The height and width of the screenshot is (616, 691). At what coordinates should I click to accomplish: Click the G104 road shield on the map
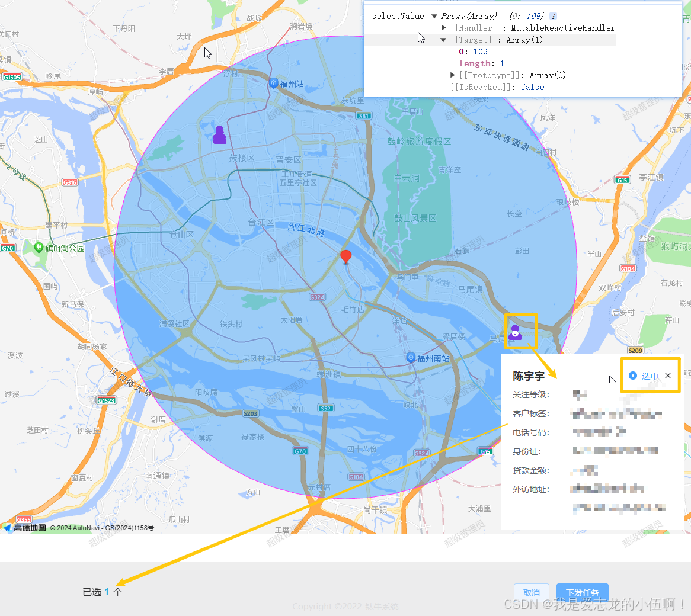tap(629, 268)
